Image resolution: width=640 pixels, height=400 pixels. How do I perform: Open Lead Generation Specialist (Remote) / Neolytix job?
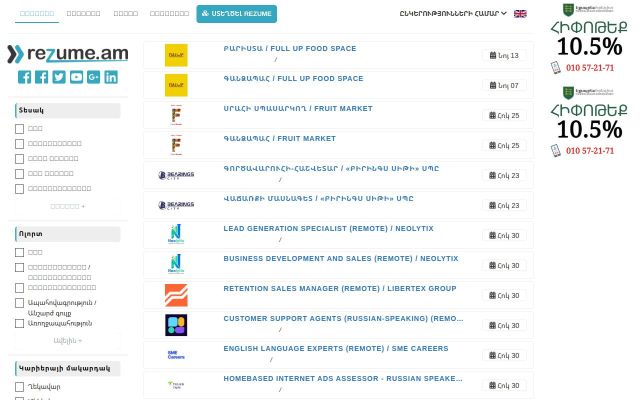click(x=329, y=229)
